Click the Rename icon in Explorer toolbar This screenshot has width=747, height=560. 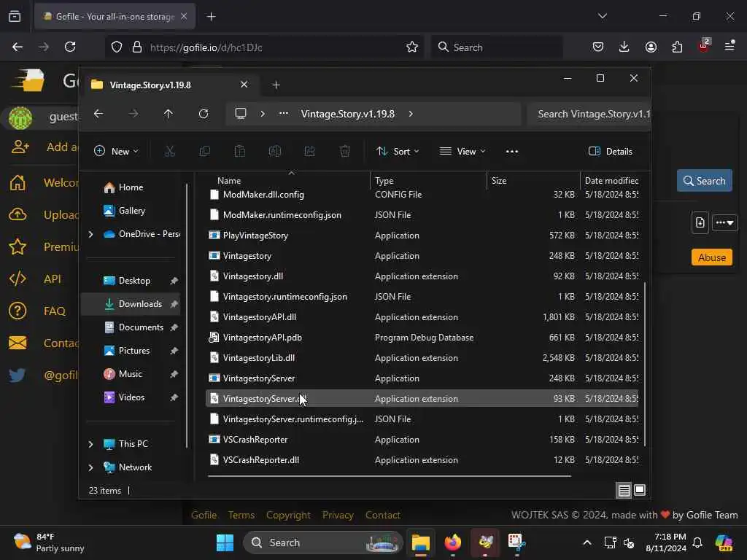click(275, 152)
